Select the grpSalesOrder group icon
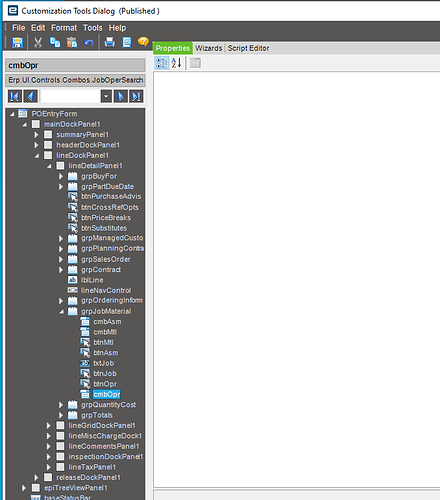440x500 pixels. pos(73,259)
